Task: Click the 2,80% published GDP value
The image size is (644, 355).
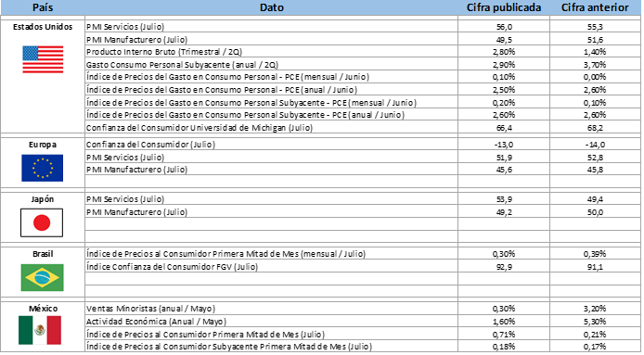Action: coord(504,52)
